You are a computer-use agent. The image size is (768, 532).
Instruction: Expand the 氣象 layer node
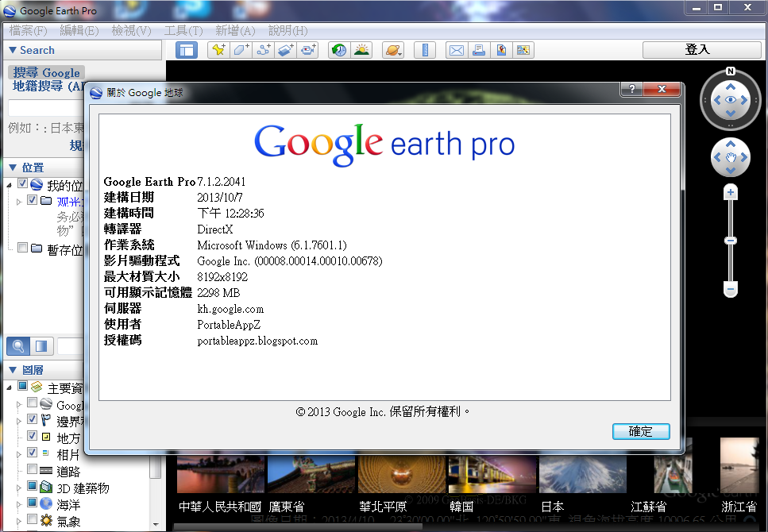19,521
